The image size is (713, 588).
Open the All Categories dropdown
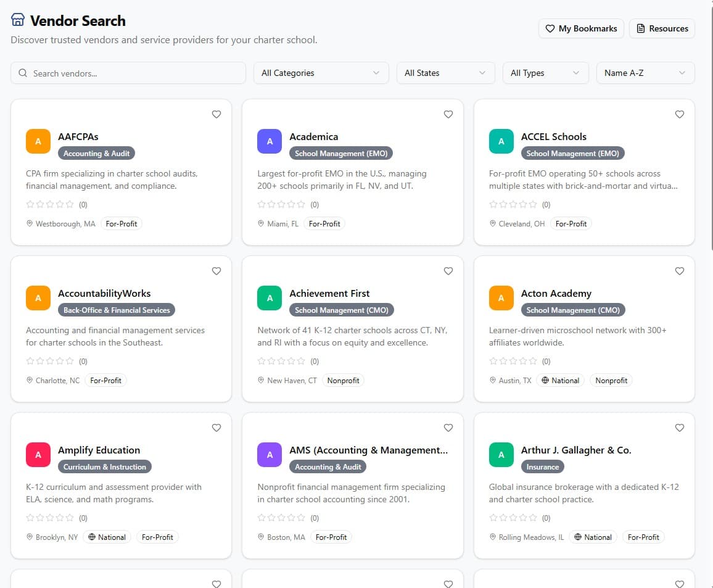321,73
